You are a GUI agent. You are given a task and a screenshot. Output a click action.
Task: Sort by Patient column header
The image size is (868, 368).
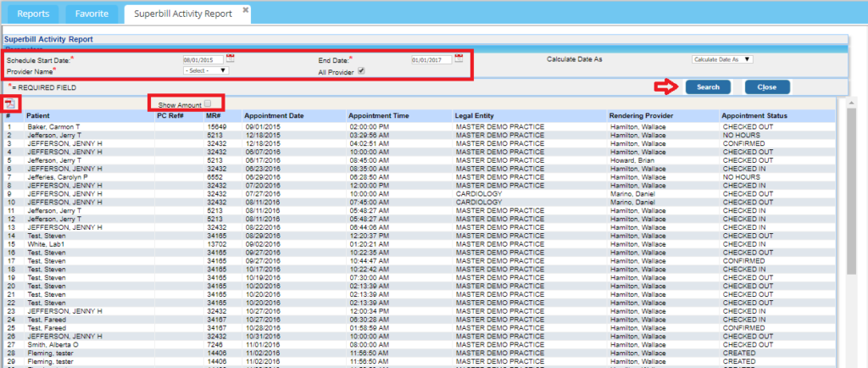tap(37, 116)
